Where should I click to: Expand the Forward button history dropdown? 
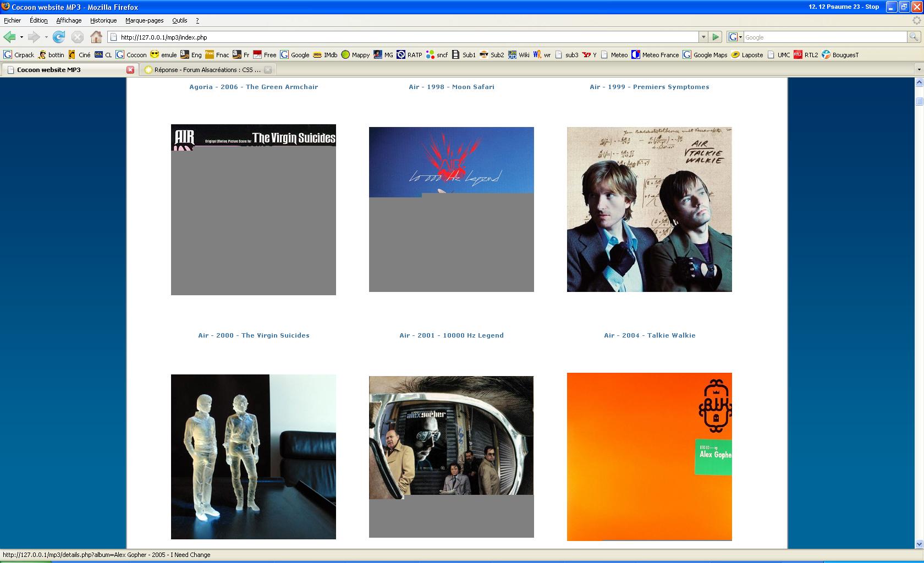(x=46, y=37)
